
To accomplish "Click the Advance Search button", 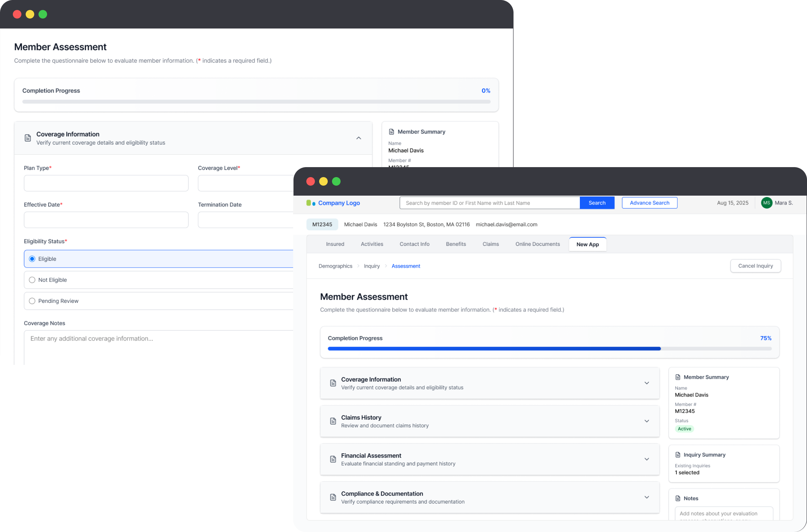I will click(649, 203).
